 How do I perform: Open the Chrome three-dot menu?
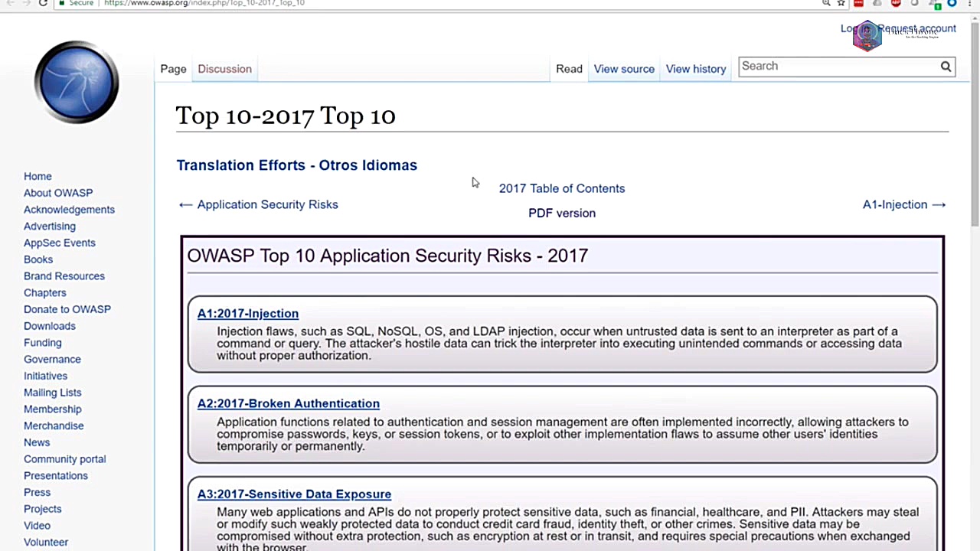click(x=969, y=3)
